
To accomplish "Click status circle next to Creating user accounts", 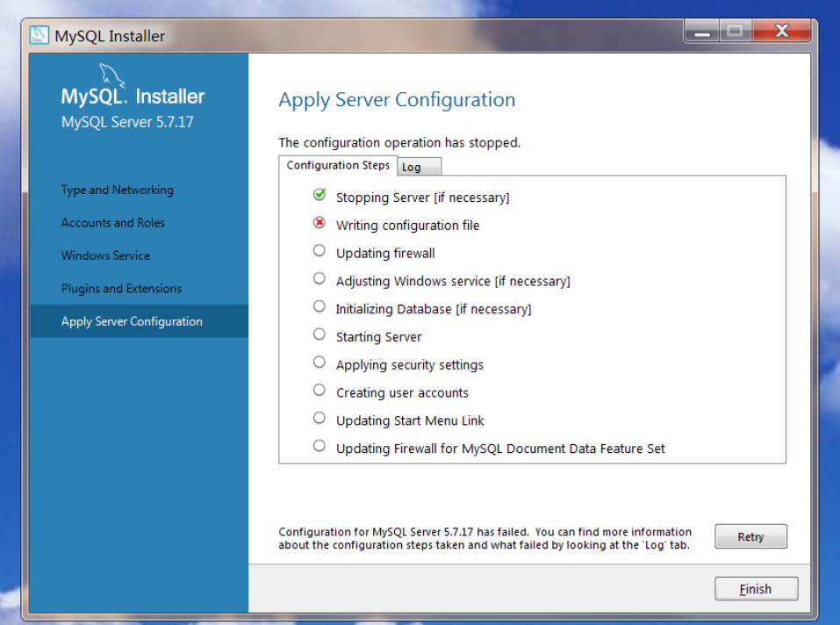I will (x=319, y=390).
